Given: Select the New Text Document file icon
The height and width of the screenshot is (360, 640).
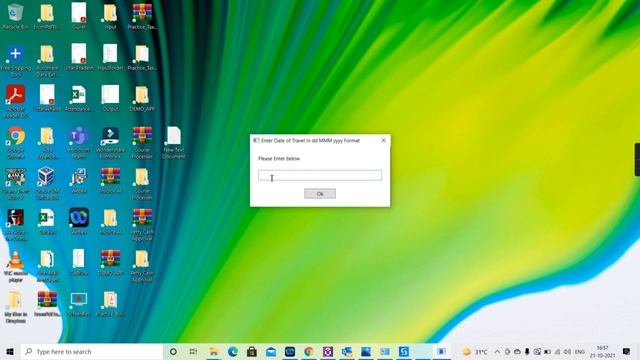Looking at the screenshot, I should pos(173,142).
